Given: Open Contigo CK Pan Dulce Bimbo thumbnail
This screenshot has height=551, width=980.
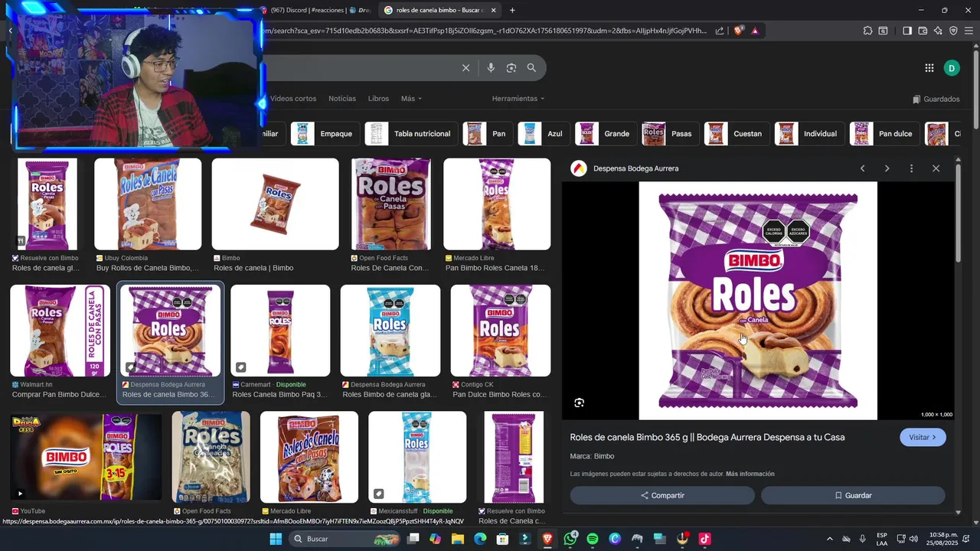Looking at the screenshot, I should click(501, 331).
